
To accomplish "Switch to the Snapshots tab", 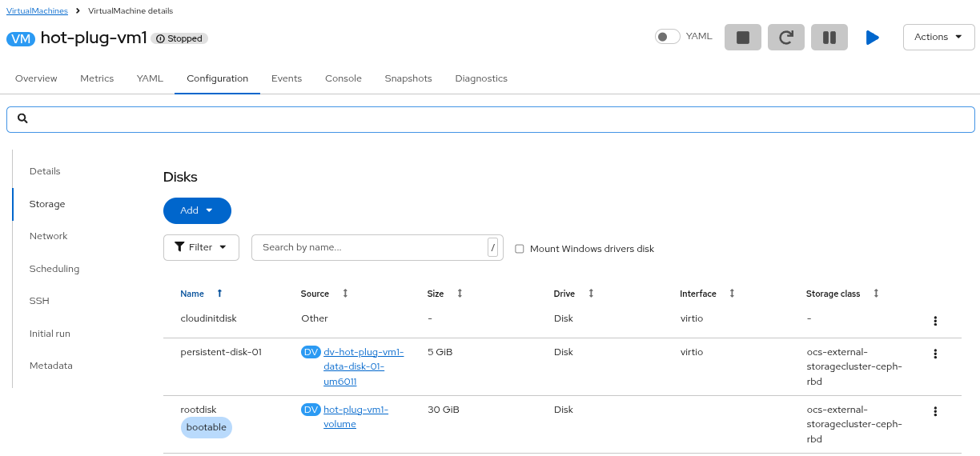I will (x=408, y=78).
